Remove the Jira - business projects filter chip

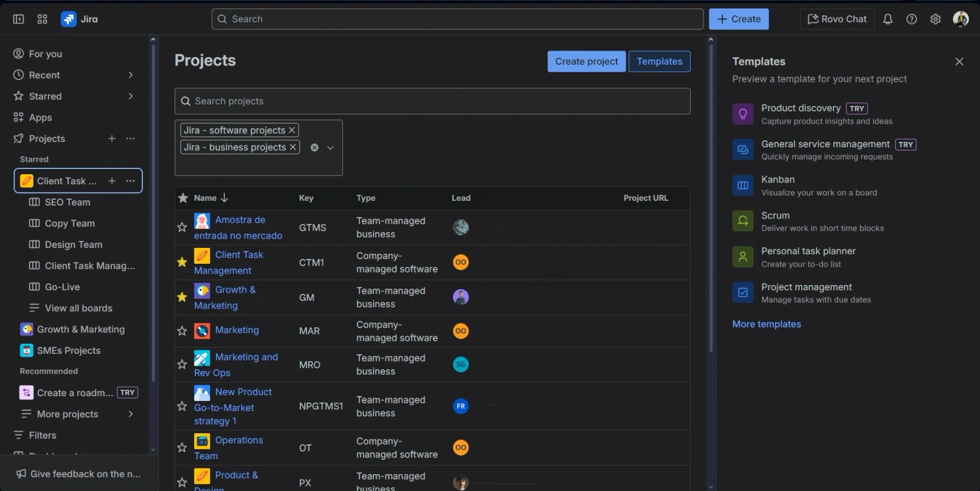(293, 147)
